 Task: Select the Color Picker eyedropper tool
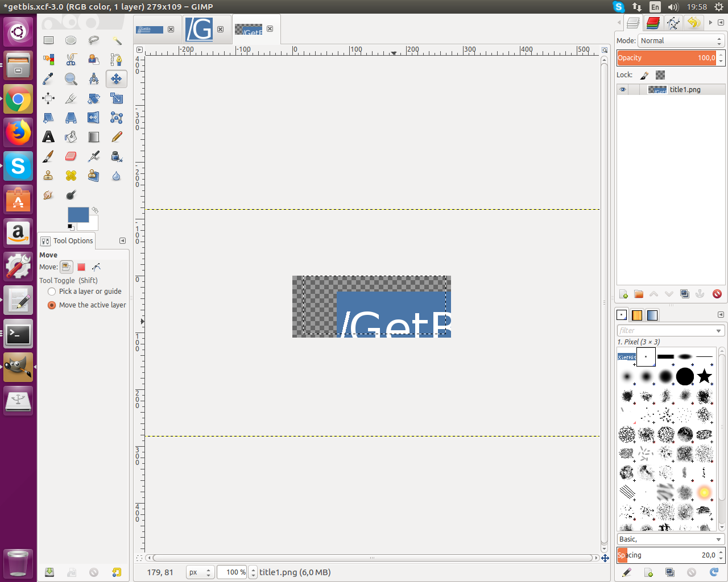click(x=48, y=79)
